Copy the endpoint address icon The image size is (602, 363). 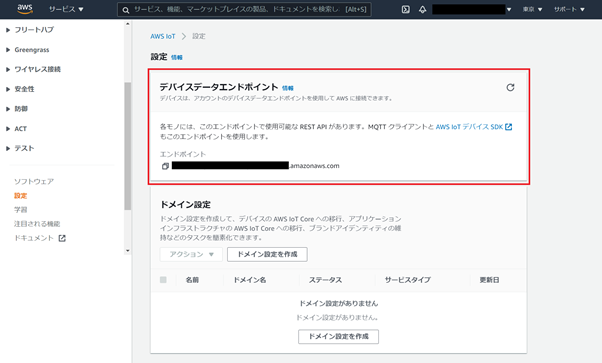(x=165, y=166)
